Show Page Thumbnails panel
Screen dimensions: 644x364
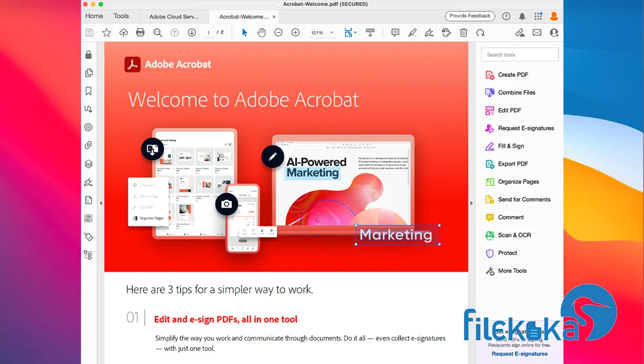89,73
